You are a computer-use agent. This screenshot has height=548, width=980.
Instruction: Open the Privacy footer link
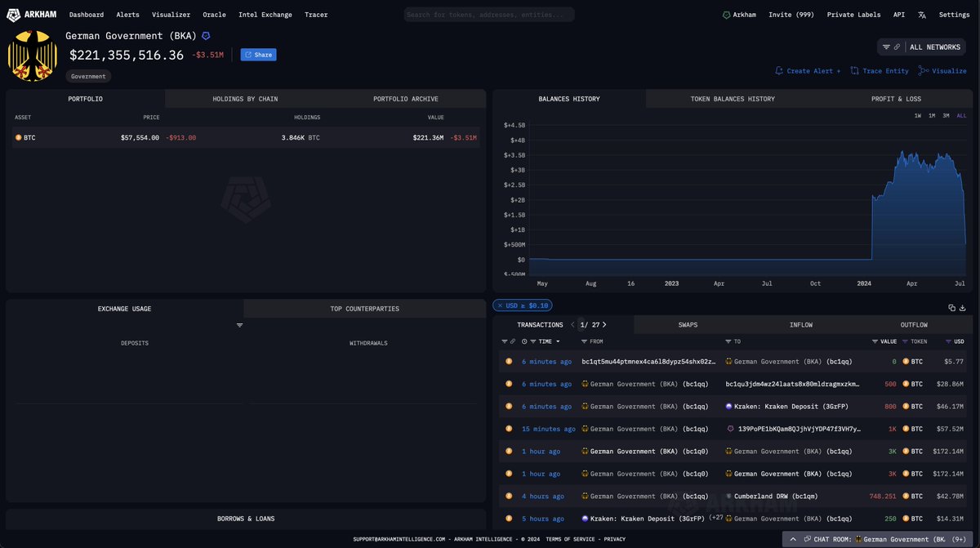click(x=615, y=539)
